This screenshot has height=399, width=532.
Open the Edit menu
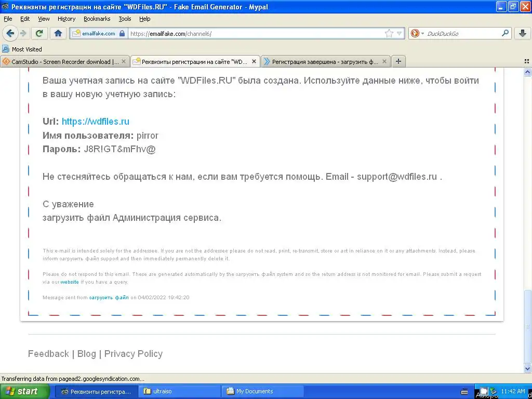(x=25, y=19)
